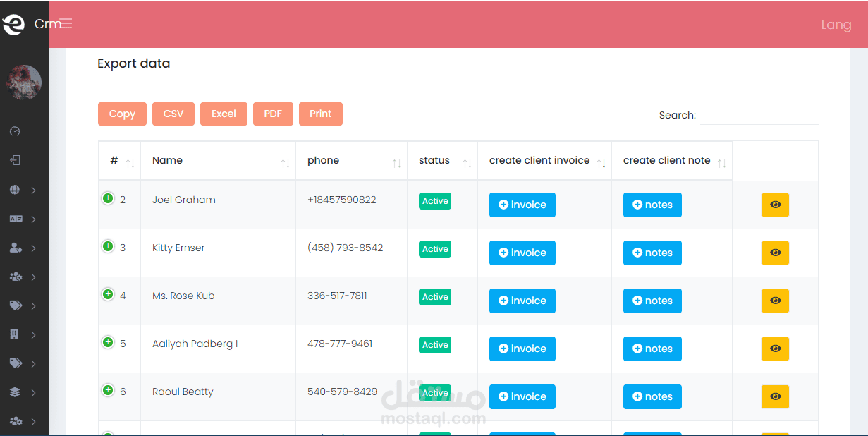Expand the chevron next to the globe icon
Image resolution: width=868 pixels, height=436 pixels.
point(34,190)
